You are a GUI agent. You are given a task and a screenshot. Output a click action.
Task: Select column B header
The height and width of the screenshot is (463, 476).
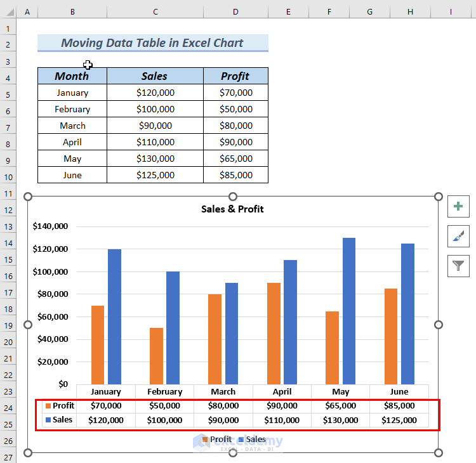coord(72,11)
